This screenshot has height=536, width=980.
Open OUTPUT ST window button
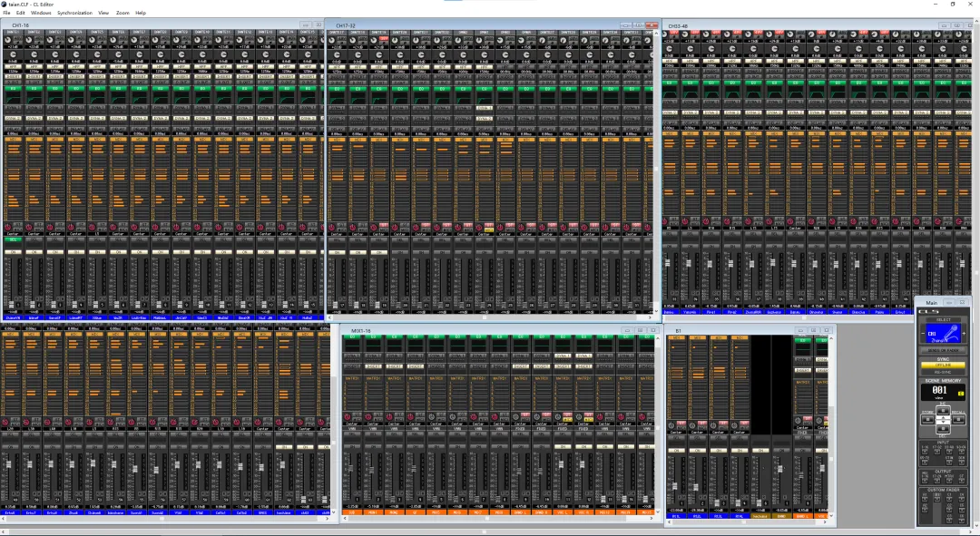click(961, 481)
